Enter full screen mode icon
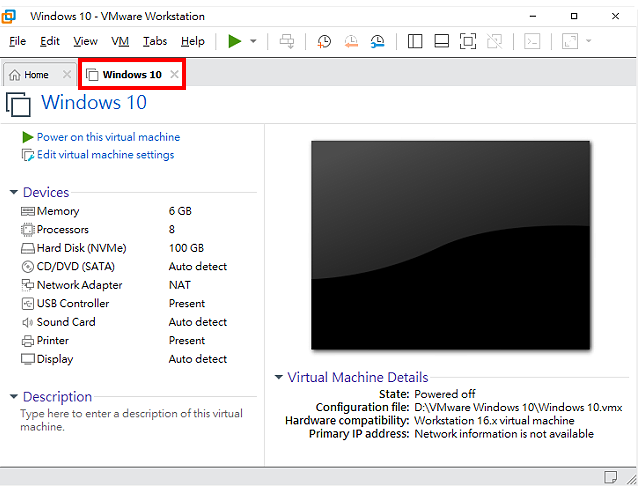The image size is (642, 488). click(468, 41)
